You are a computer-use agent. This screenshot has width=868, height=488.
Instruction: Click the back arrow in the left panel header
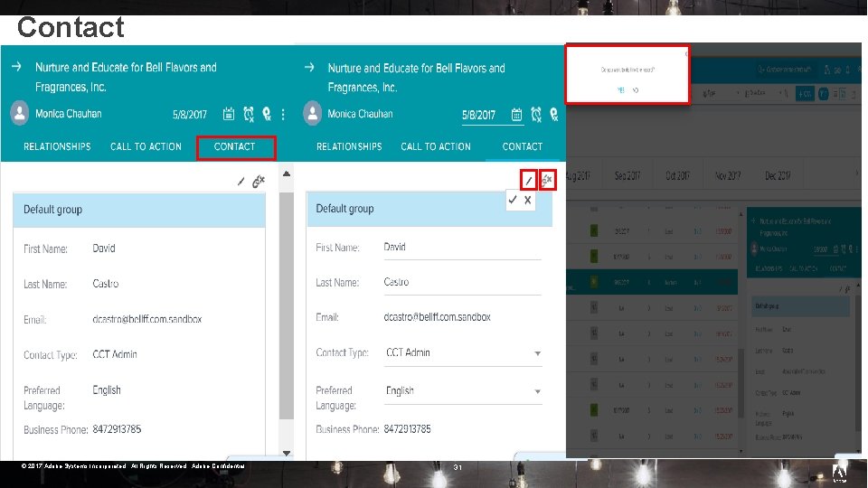16,66
